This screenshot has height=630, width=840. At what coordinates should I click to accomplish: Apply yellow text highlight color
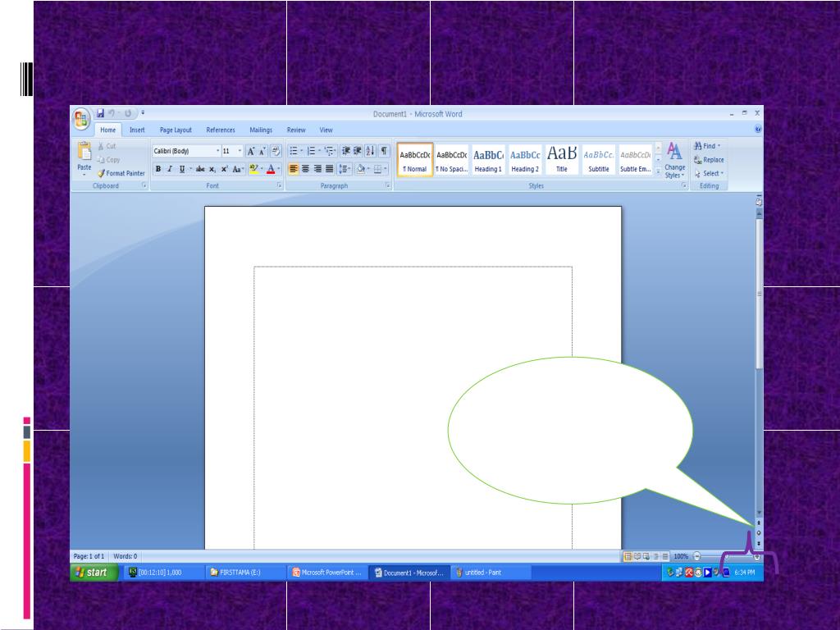253,169
